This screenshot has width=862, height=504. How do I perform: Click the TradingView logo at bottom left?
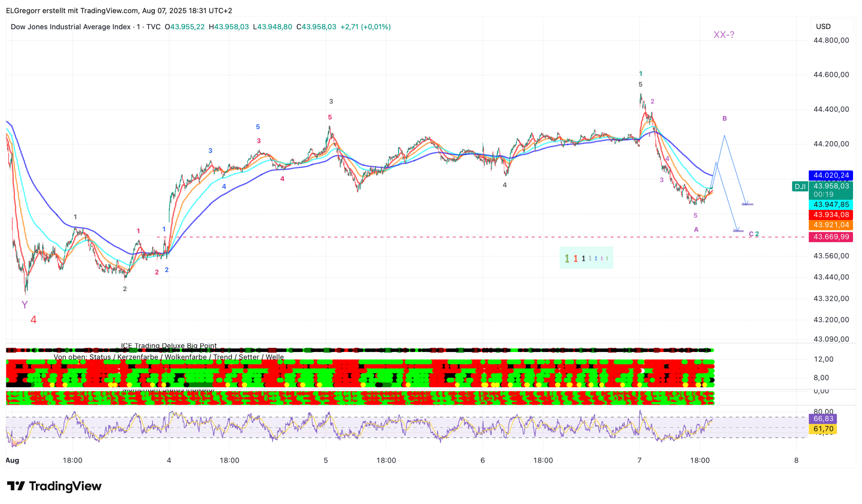[x=54, y=486]
